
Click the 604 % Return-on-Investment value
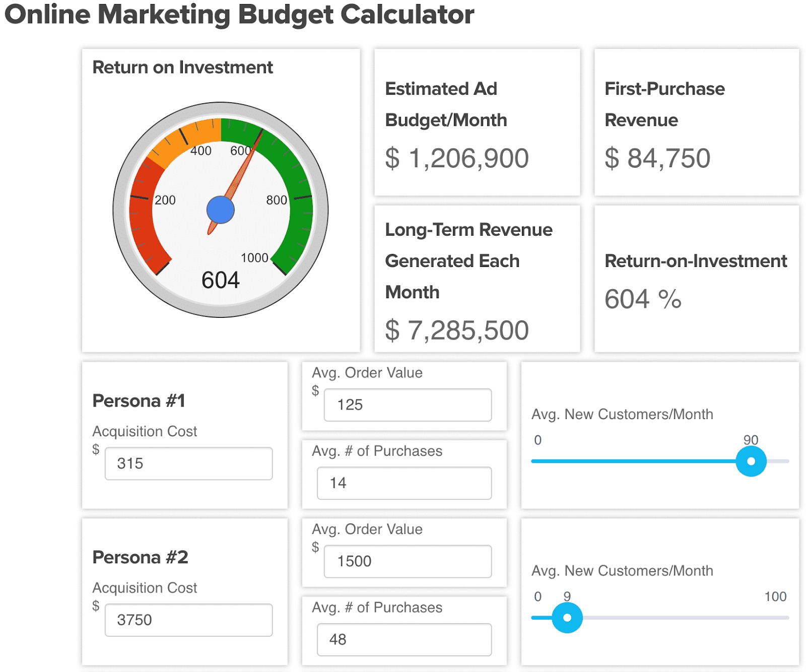click(643, 299)
